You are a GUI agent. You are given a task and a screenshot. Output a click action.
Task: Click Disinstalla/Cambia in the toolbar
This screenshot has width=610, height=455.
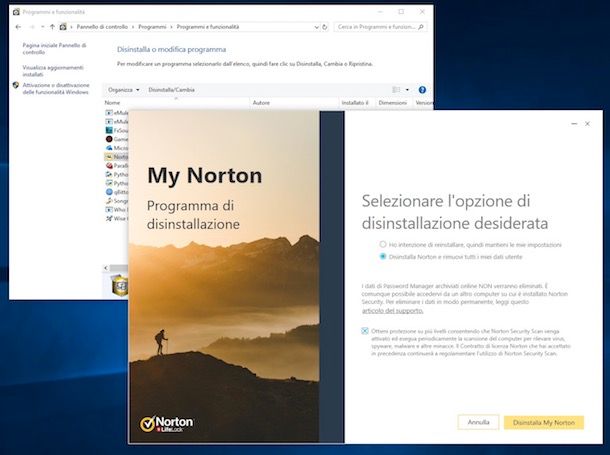tap(172, 90)
